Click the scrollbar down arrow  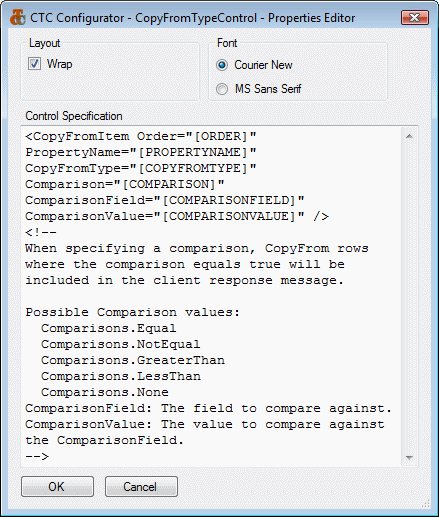point(409,458)
